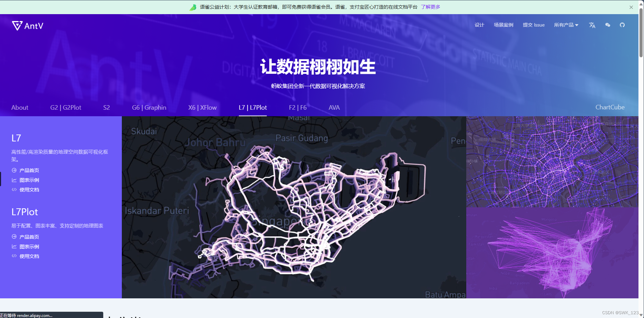This screenshot has width=644, height=318.
Task: Click the AntV logo
Action: pyautogui.click(x=28, y=26)
